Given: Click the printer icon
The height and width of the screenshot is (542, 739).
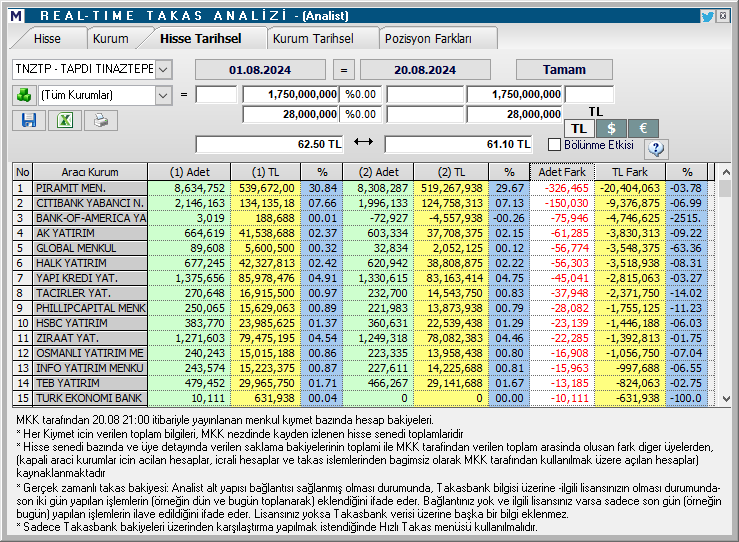Looking at the screenshot, I should click(100, 120).
